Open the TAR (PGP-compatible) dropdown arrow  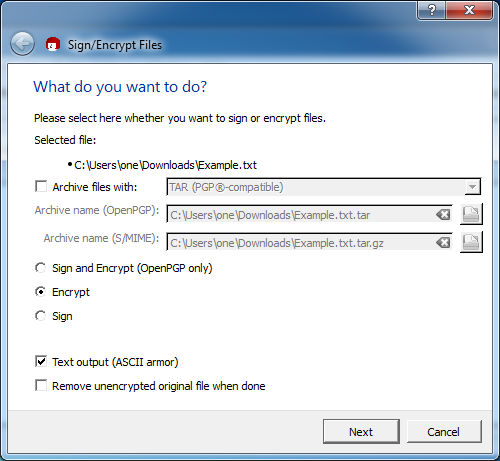click(472, 187)
